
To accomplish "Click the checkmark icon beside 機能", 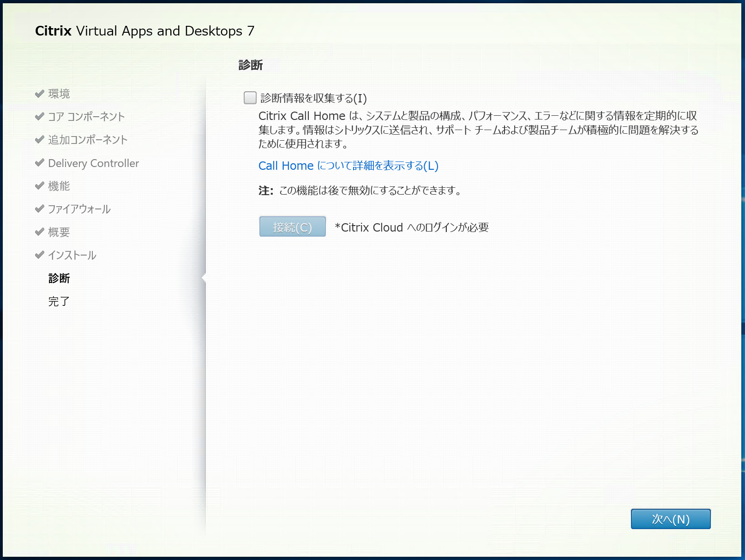I will pyautogui.click(x=39, y=185).
